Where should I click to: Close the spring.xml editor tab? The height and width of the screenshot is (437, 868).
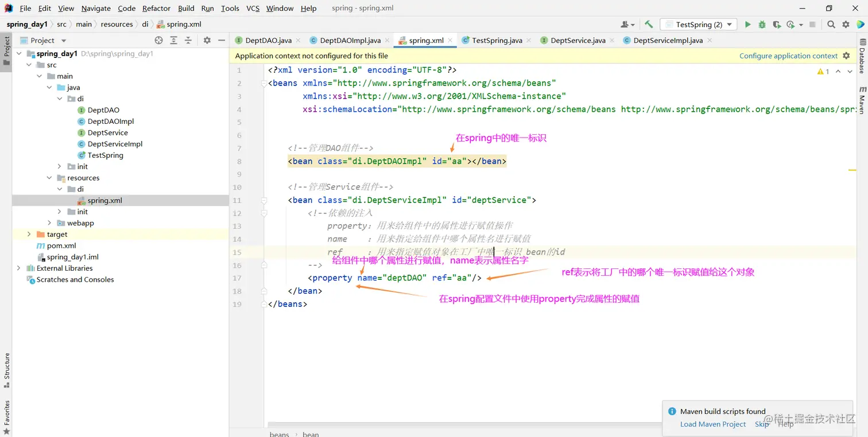(x=451, y=41)
